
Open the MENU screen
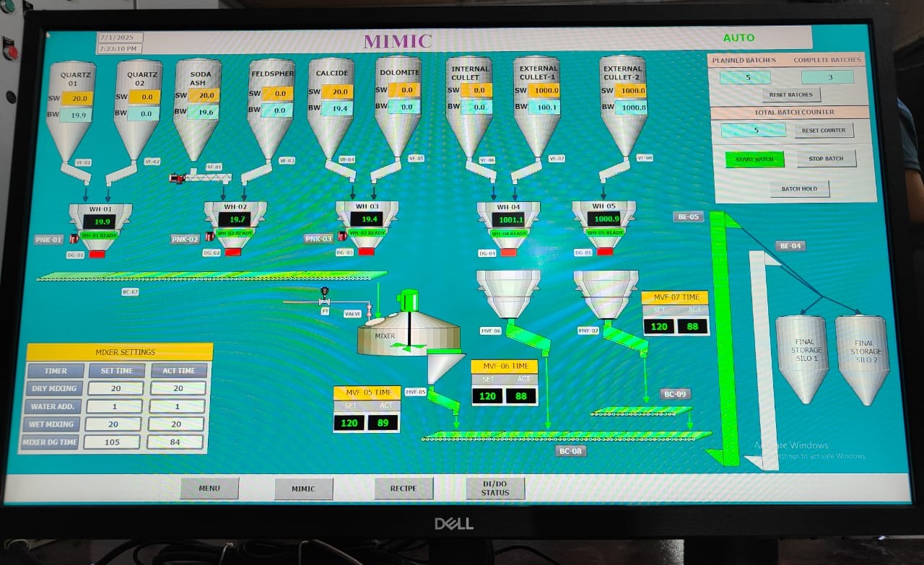click(209, 489)
